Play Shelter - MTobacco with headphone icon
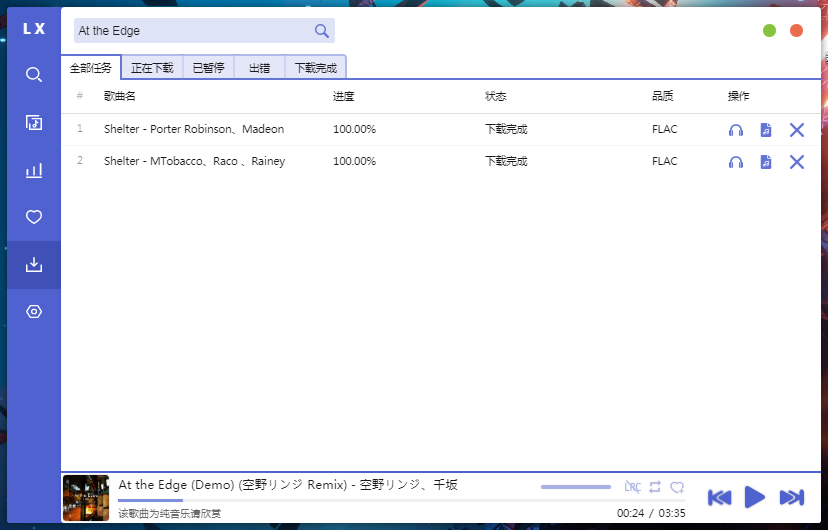 [736, 162]
